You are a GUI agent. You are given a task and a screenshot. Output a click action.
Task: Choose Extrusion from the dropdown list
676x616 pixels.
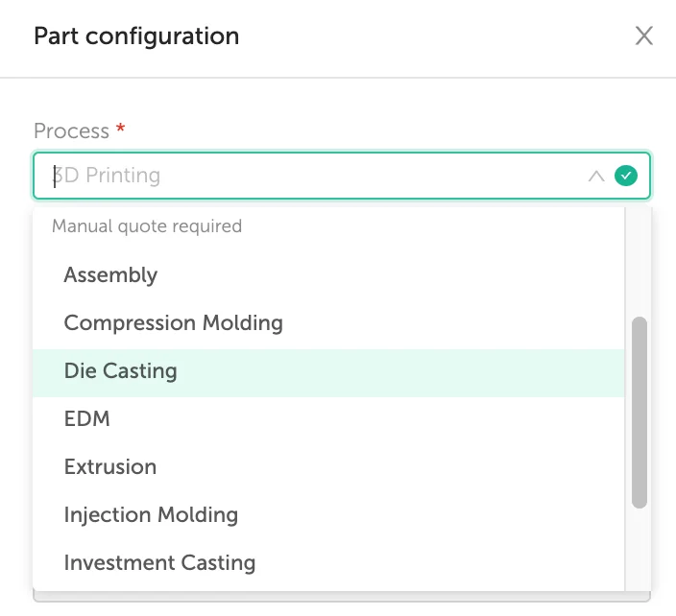pos(328,466)
